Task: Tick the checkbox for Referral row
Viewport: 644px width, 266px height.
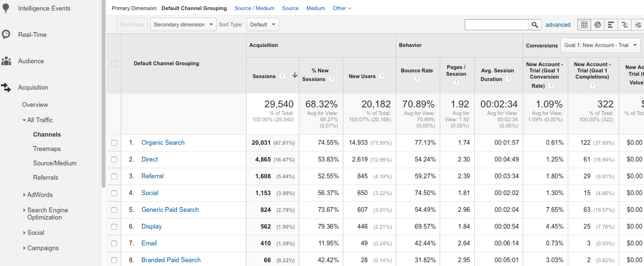Action: [114, 176]
